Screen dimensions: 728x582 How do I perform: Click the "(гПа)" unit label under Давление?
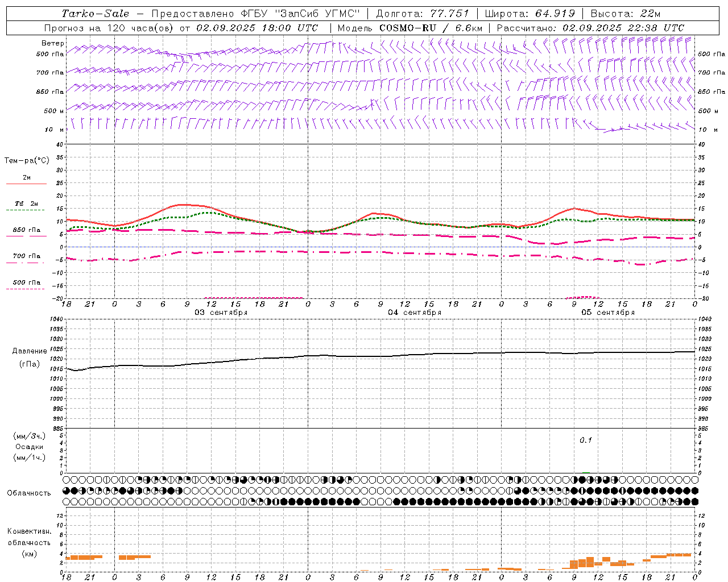(x=30, y=364)
